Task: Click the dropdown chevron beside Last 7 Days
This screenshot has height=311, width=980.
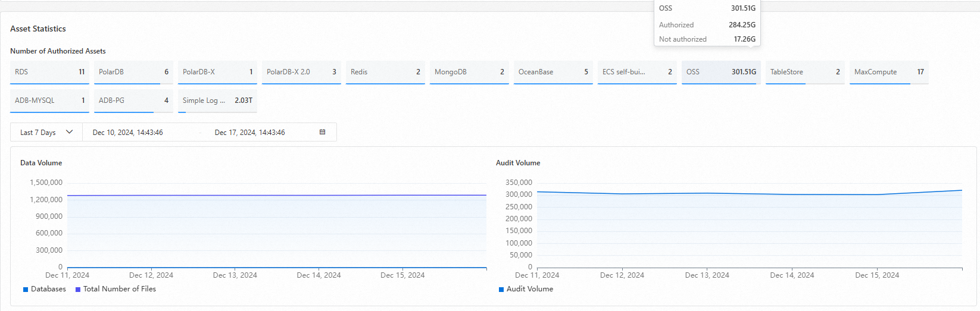Action: [x=69, y=132]
